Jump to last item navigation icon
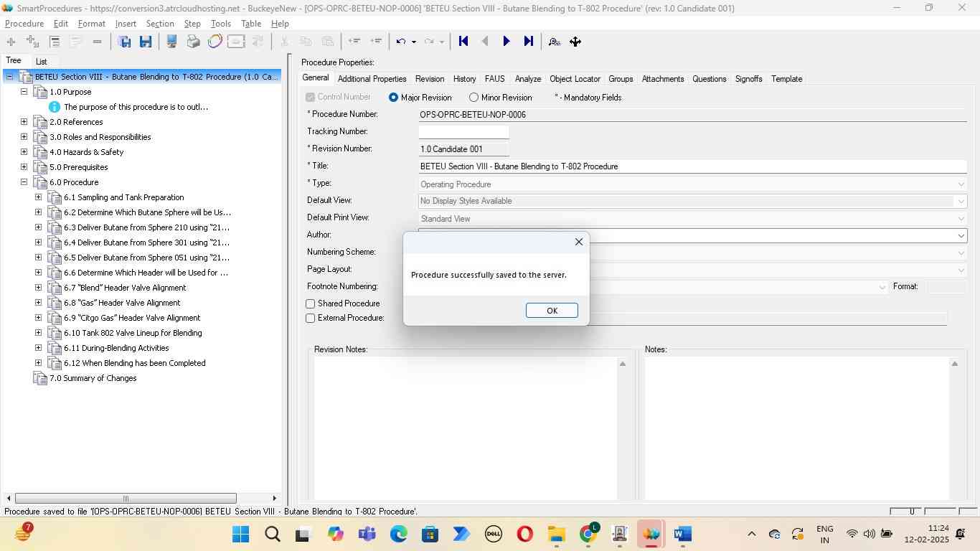Screen dimensions: 980x551 pos(528,42)
